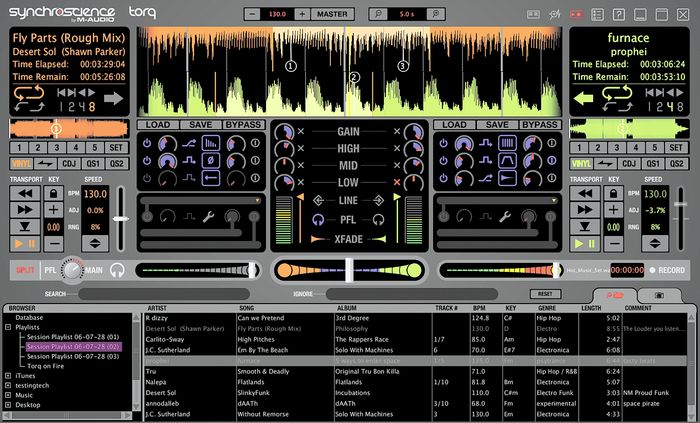Toggle the left deck orange loop icon
The height and width of the screenshot is (423, 700).
point(29,93)
